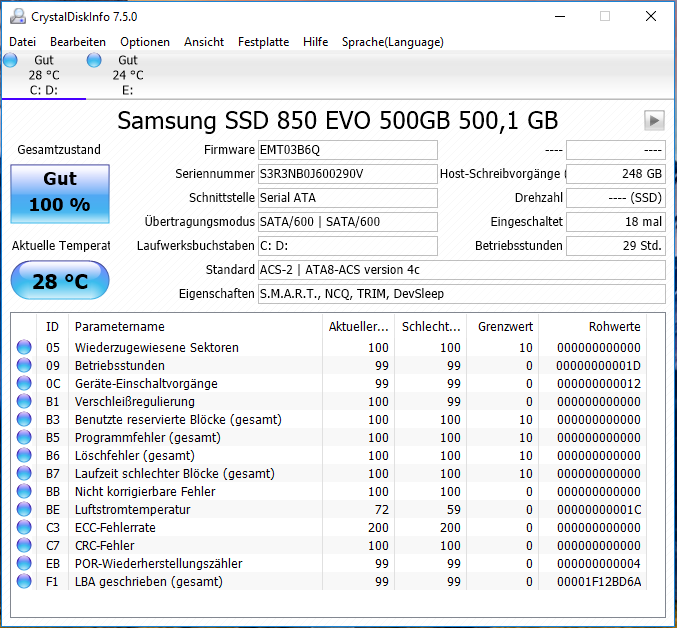Click status orb of Benutzte reservierte Blöcke row
Screen dimensions: 677x628
point(24,420)
